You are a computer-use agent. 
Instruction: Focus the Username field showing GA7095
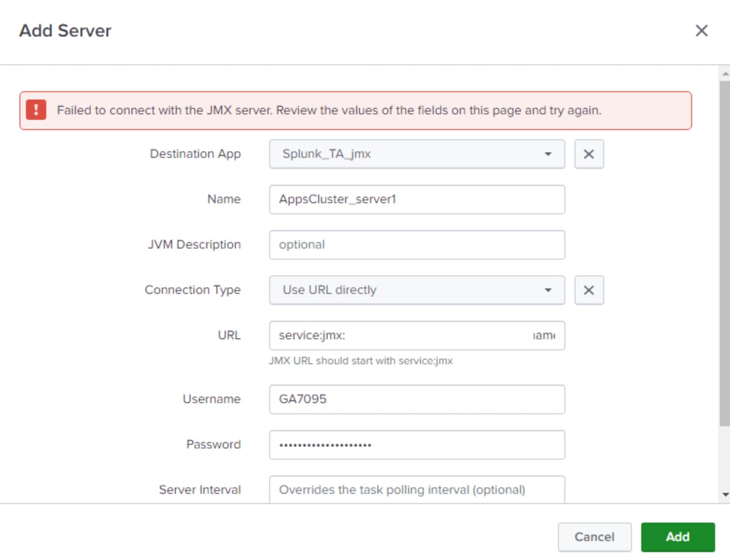(417, 399)
